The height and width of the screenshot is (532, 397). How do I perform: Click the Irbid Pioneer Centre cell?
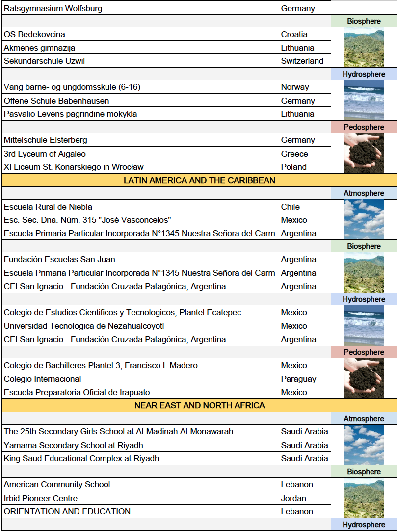click(140, 498)
